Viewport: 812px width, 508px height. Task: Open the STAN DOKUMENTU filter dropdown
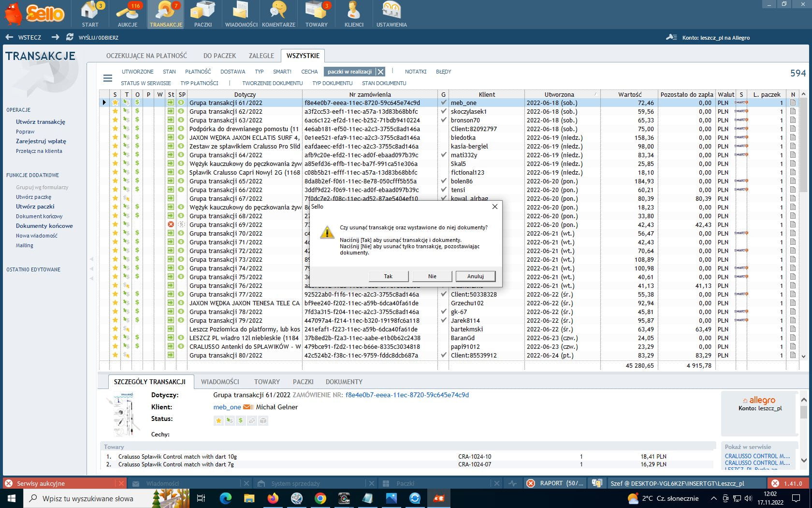click(384, 83)
